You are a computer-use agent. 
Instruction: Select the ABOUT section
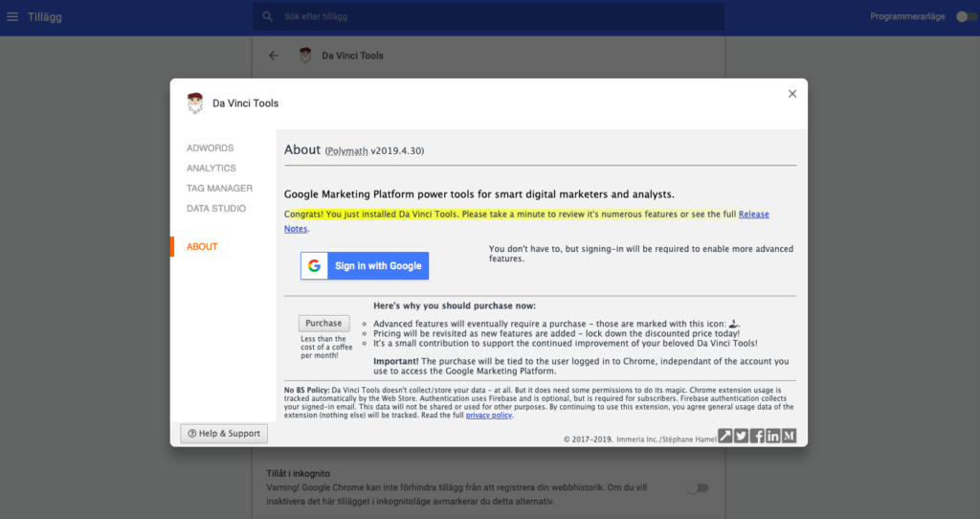pyautogui.click(x=202, y=247)
